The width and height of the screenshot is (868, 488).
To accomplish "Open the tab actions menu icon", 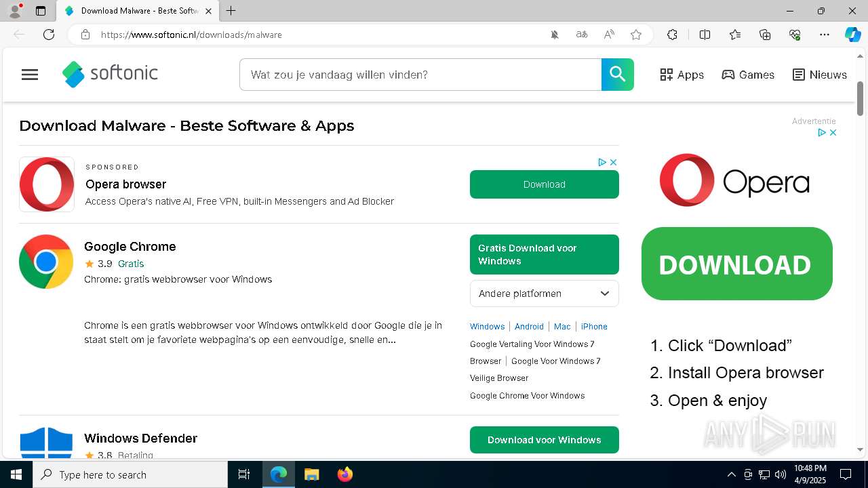I will [x=41, y=11].
